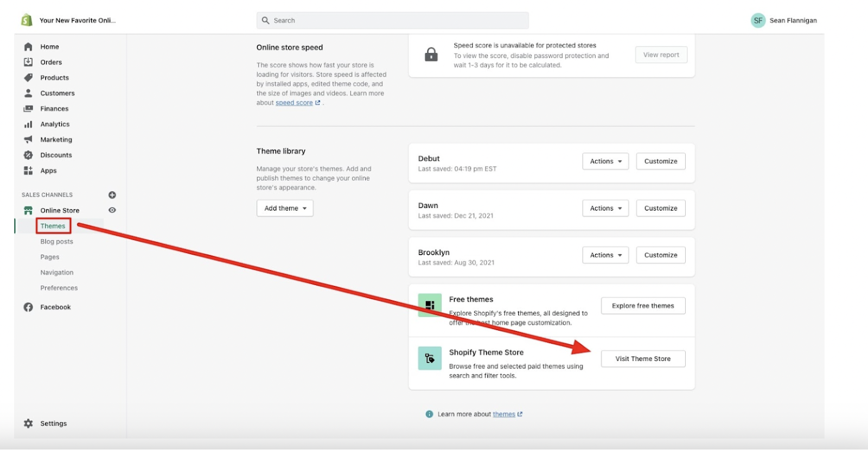Click the Orders inbox icon
Screen dimensions: 868x450
[x=28, y=62]
